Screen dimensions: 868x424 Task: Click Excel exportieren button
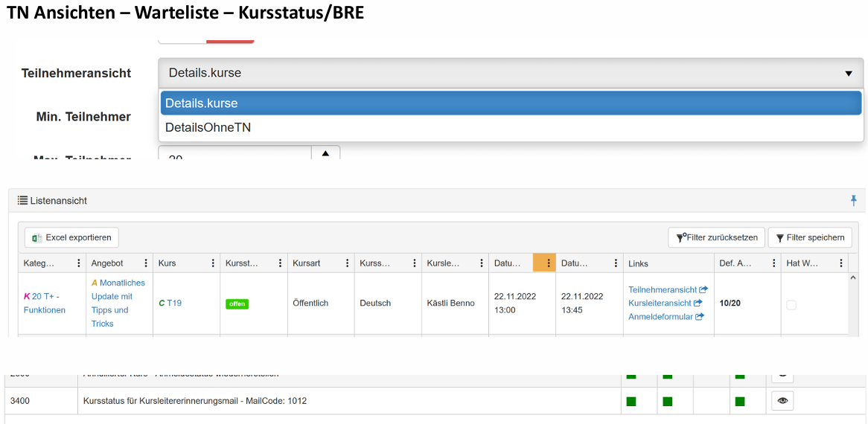[71, 238]
